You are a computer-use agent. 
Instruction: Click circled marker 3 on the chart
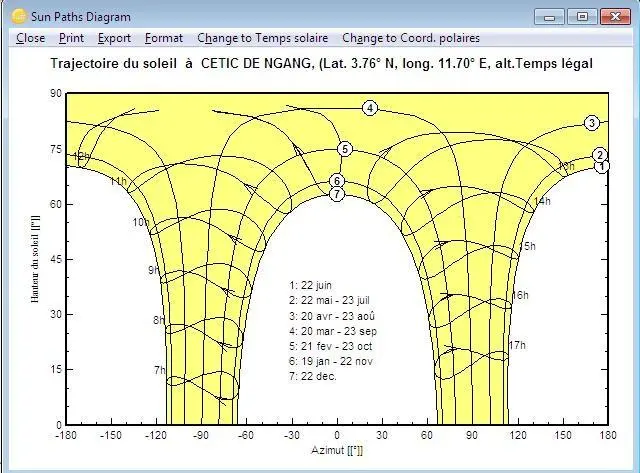click(592, 123)
